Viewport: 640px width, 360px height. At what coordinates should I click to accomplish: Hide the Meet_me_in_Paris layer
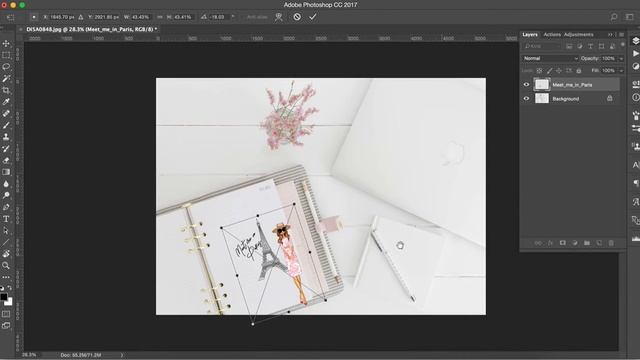pos(526,85)
